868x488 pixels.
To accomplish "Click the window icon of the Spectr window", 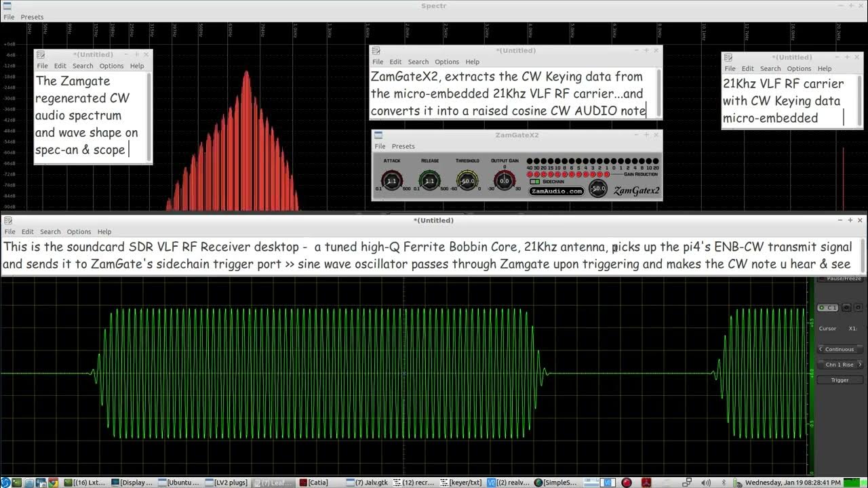I will tap(7, 5).
